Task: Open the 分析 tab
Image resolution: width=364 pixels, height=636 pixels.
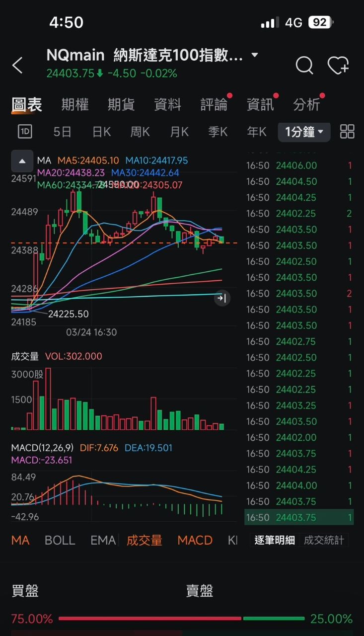Action: coord(306,105)
